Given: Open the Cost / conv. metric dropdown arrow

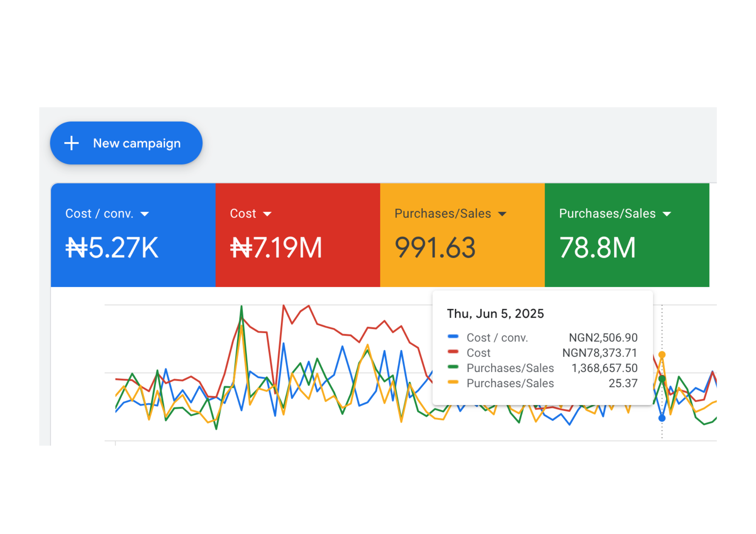Looking at the screenshot, I should point(145,214).
